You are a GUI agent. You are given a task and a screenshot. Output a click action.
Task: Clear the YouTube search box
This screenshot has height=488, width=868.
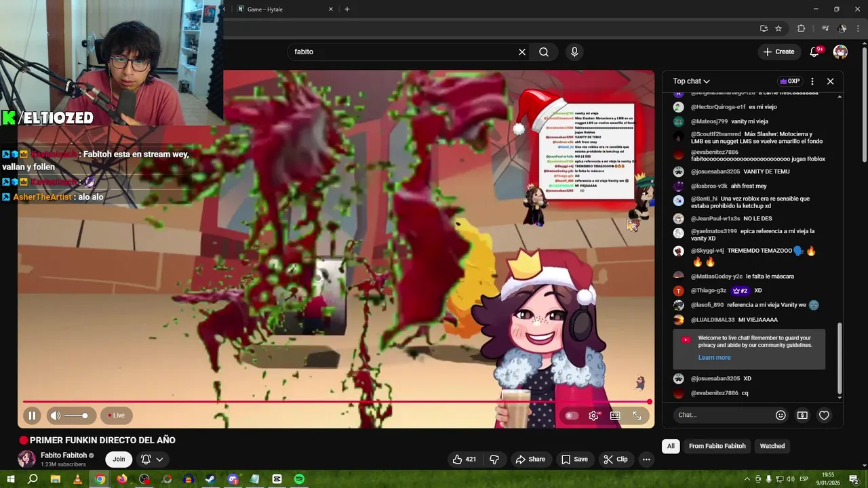(522, 52)
